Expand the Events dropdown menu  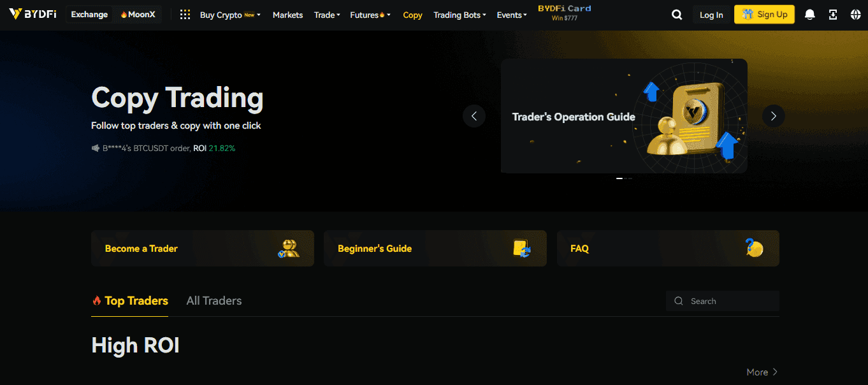click(x=512, y=15)
